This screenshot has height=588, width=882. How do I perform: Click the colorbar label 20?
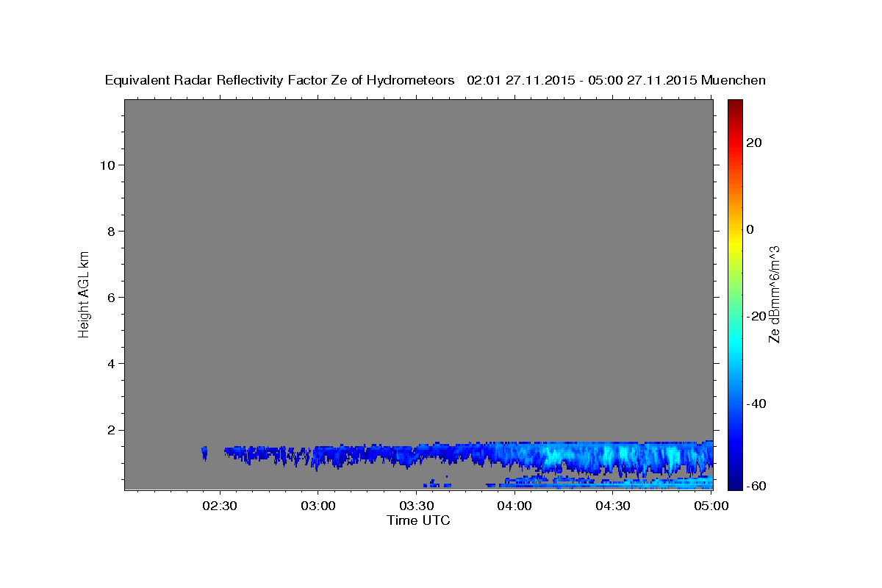point(754,143)
